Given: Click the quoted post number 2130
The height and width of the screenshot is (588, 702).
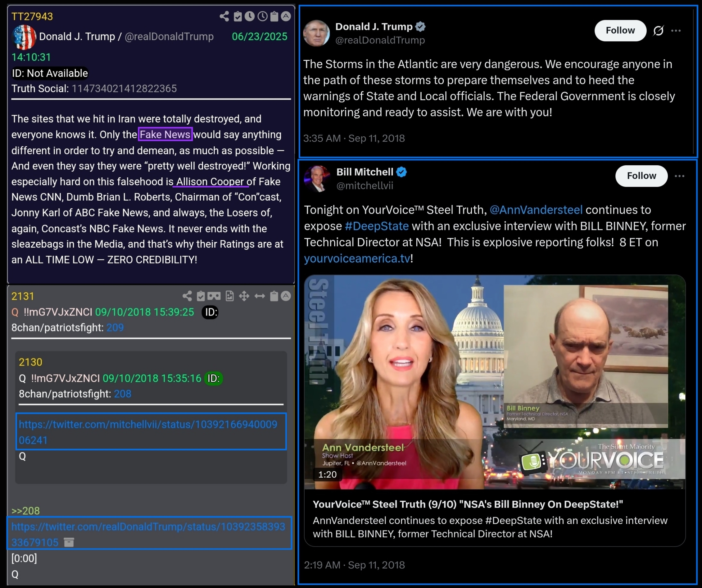Looking at the screenshot, I should coord(30,362).
